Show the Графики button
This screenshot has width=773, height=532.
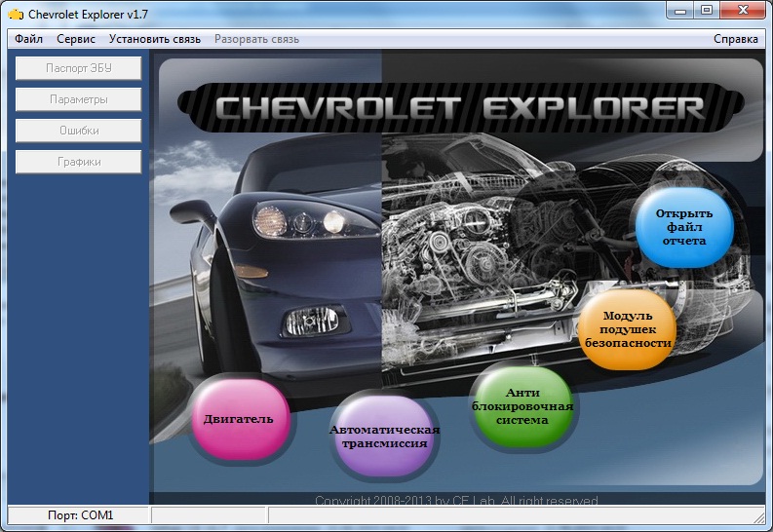pos(78,162)
